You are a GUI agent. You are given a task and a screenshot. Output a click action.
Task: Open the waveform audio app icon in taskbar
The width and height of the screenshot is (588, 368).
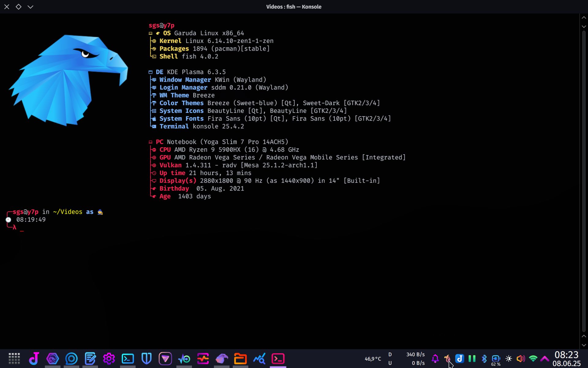[x=184, y=358]
